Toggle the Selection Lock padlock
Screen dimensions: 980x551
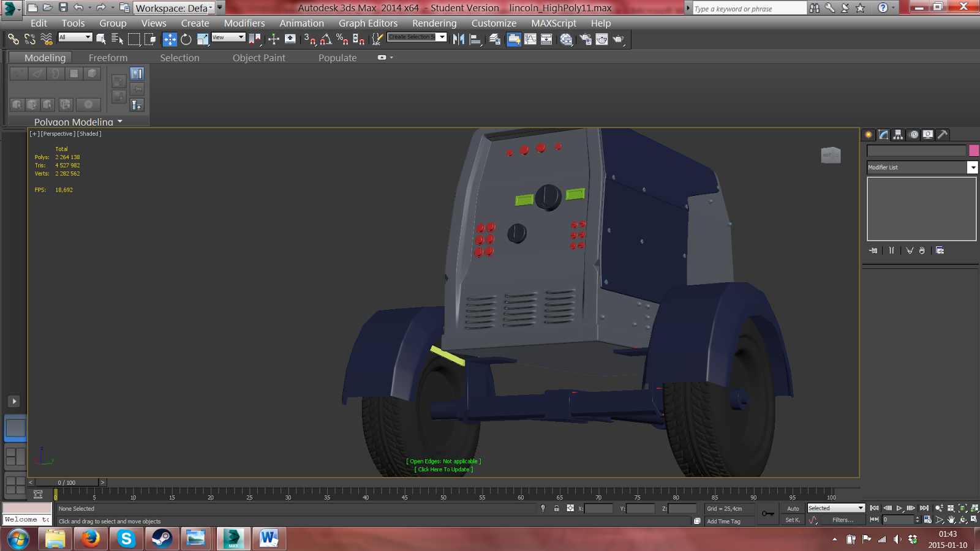click(556, 508)
